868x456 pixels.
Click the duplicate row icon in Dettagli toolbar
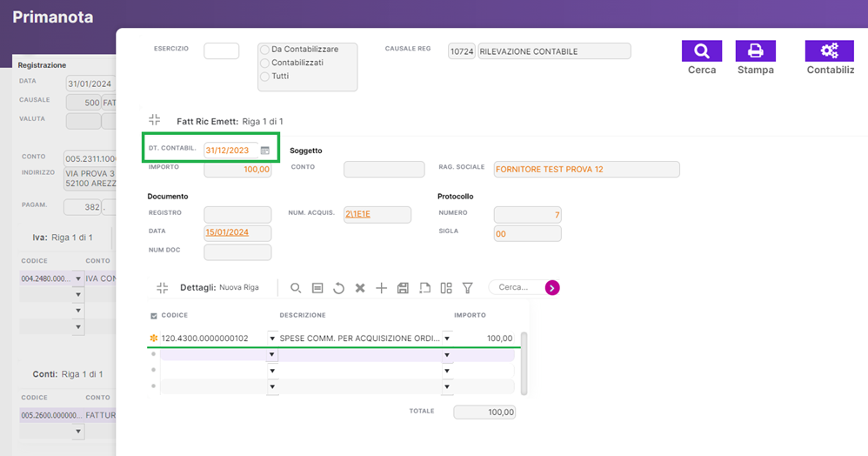point(424,288)
